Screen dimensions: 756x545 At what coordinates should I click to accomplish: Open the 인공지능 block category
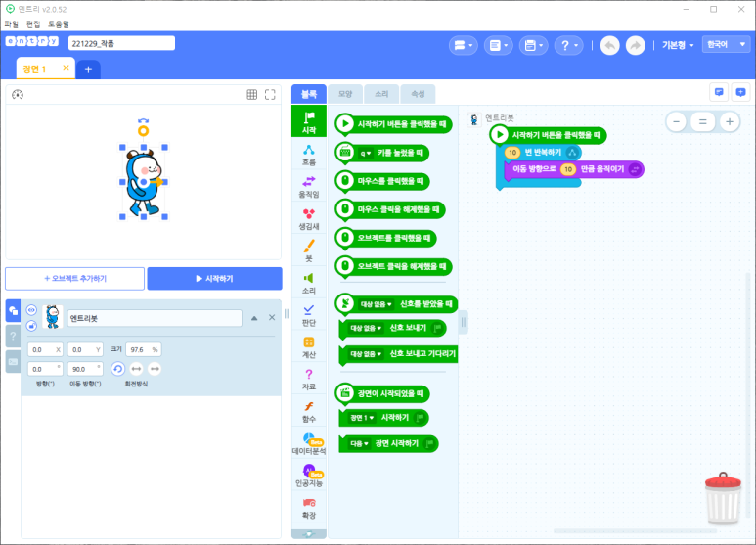[309, 476]
